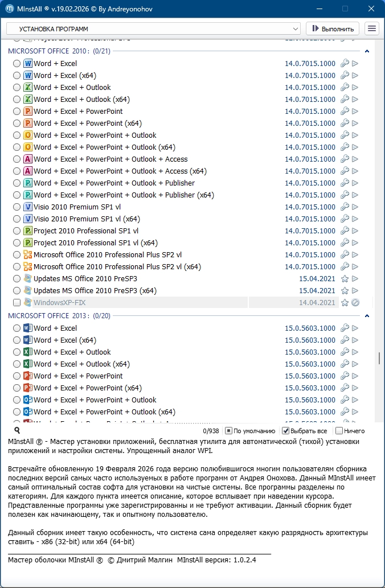Click play arrow for Updates MS Office 2010 PreSP3
Screen dimensions: 385x588
[x=355, y=278]
